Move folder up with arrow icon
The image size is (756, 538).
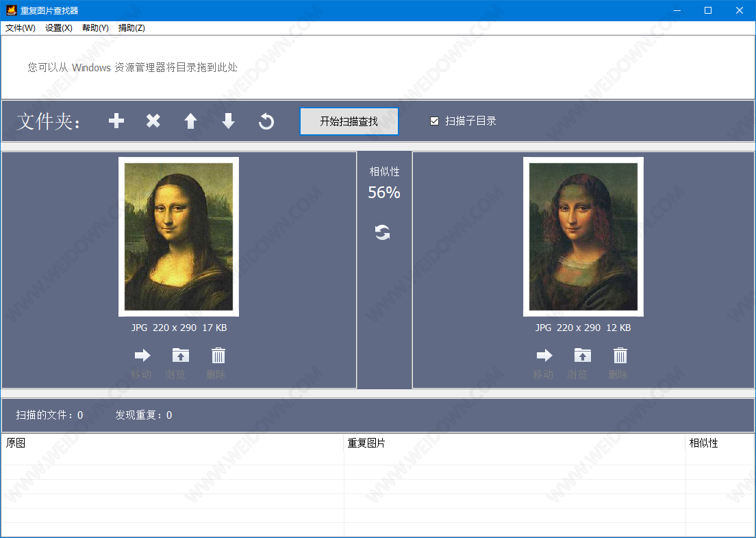[x=190, y=121]
